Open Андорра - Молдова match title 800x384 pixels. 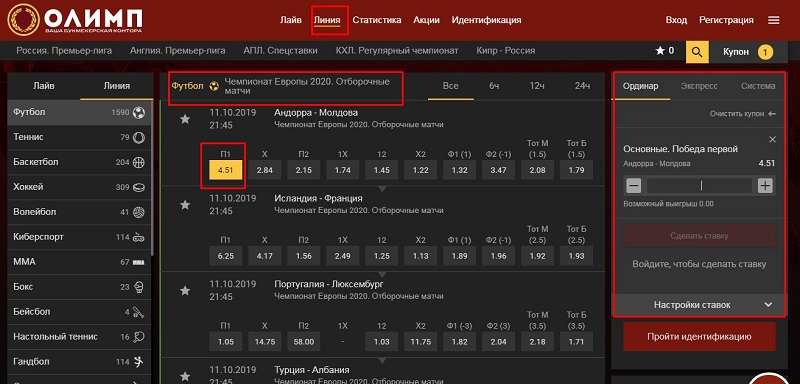(x=316, y=113)
